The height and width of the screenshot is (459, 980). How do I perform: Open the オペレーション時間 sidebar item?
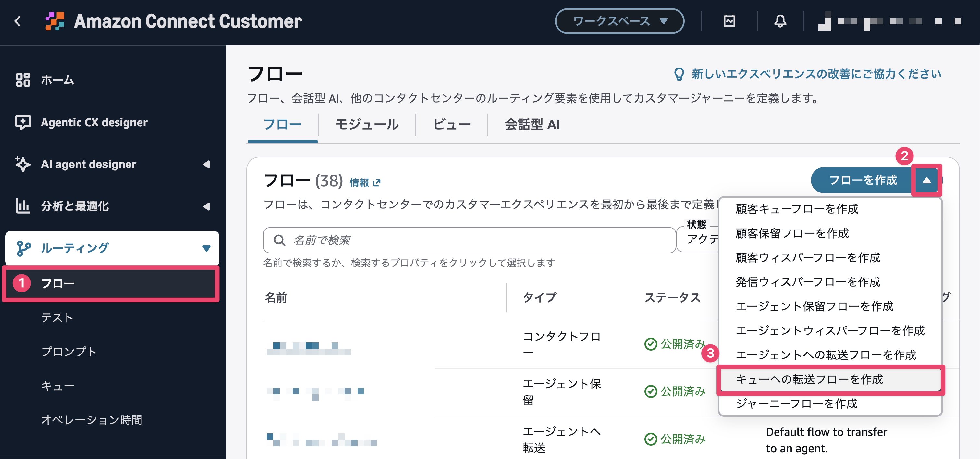tap(92, 420)
